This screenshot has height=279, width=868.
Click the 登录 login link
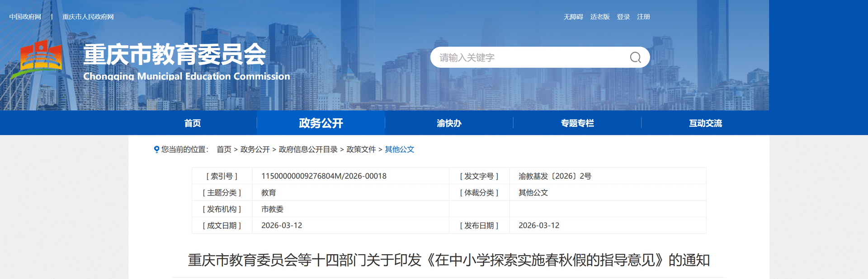(x=623, y=17)
